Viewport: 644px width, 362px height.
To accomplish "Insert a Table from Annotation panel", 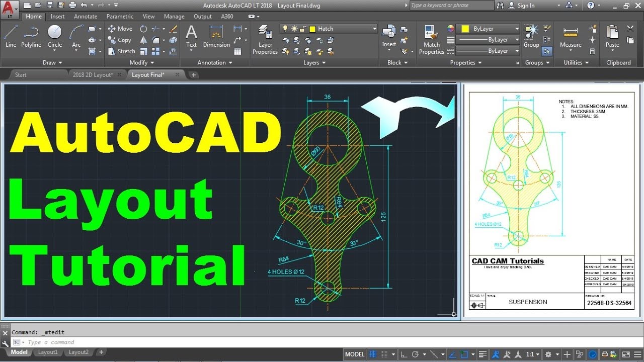I will (x=237, y=51).
